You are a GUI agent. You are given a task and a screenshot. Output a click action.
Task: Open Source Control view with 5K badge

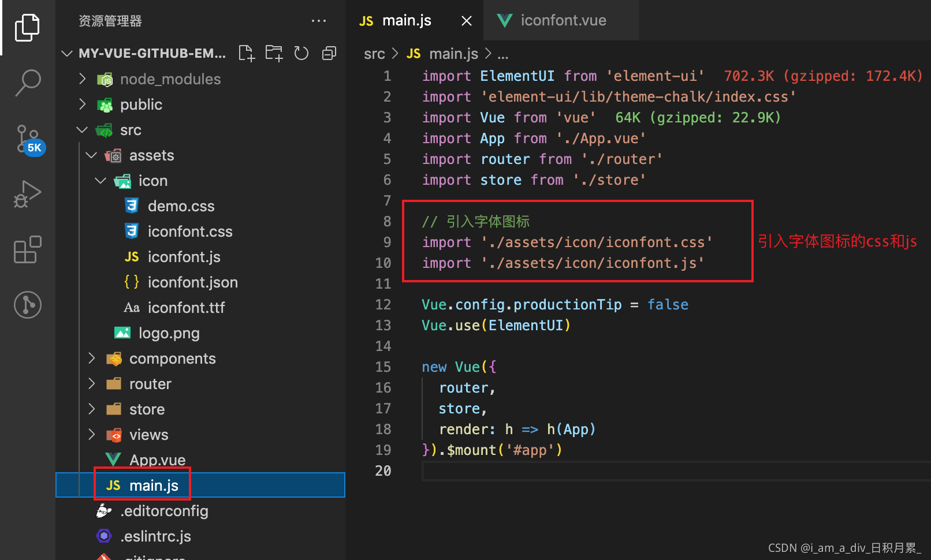pos(29,139)
